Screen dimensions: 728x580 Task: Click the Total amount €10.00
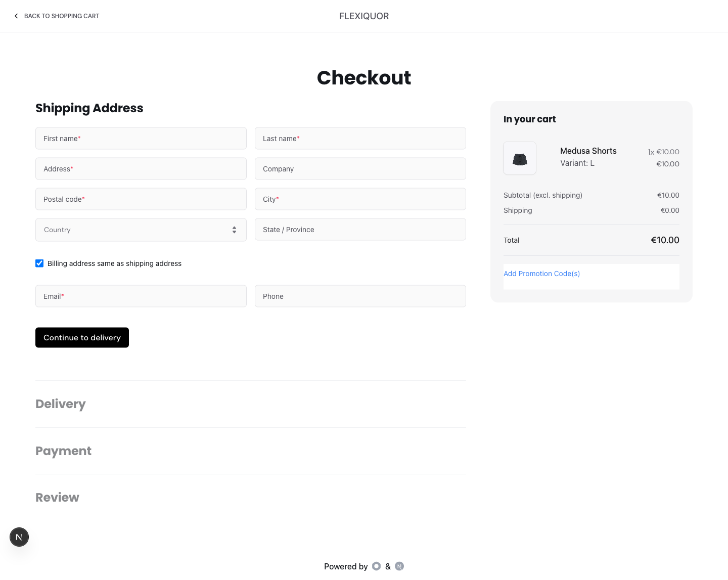665,240
